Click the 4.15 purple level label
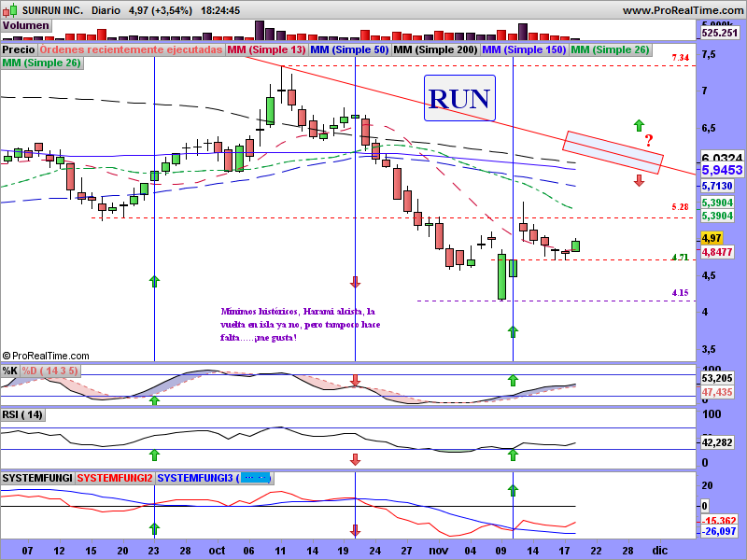Screen dimensions: 747x560 tap(681, 292)
